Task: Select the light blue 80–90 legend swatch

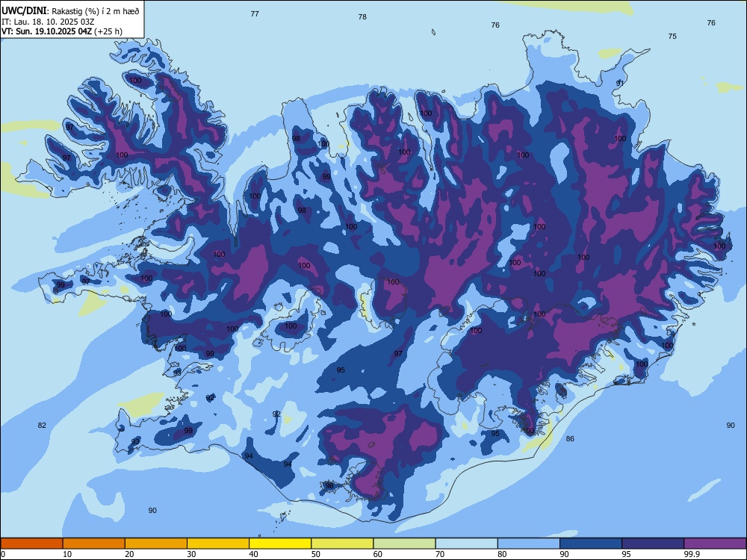Action: click(529, 544)
